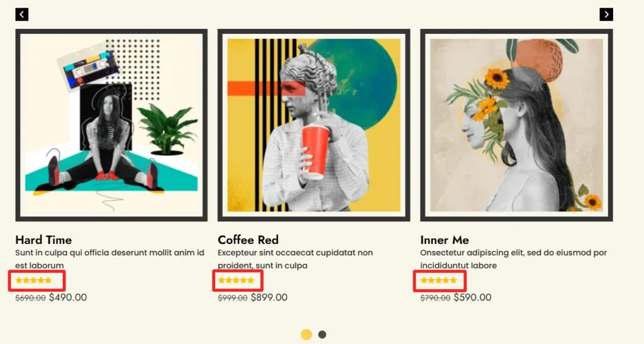Click the Coffee Red description text
The image size is (644, 344).
coord(296,259)
